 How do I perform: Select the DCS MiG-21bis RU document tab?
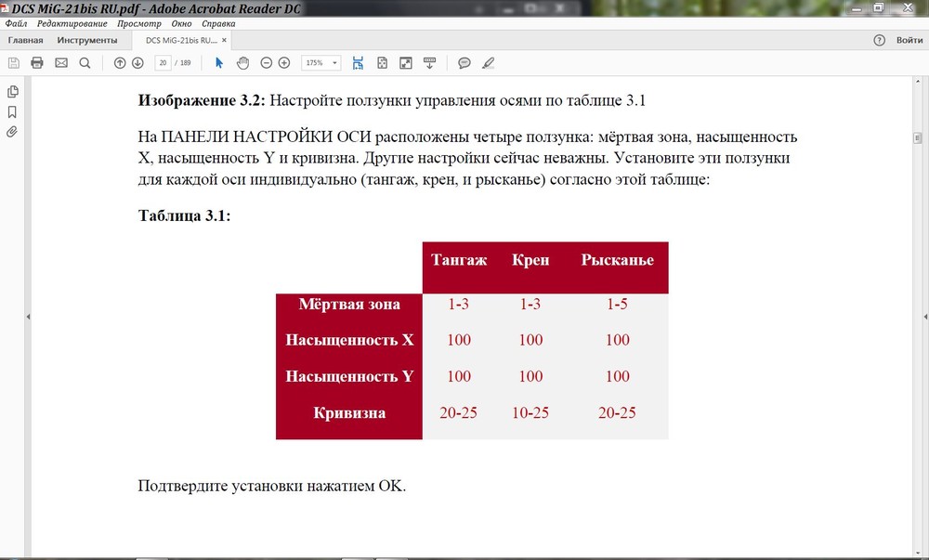click(181, 40)
